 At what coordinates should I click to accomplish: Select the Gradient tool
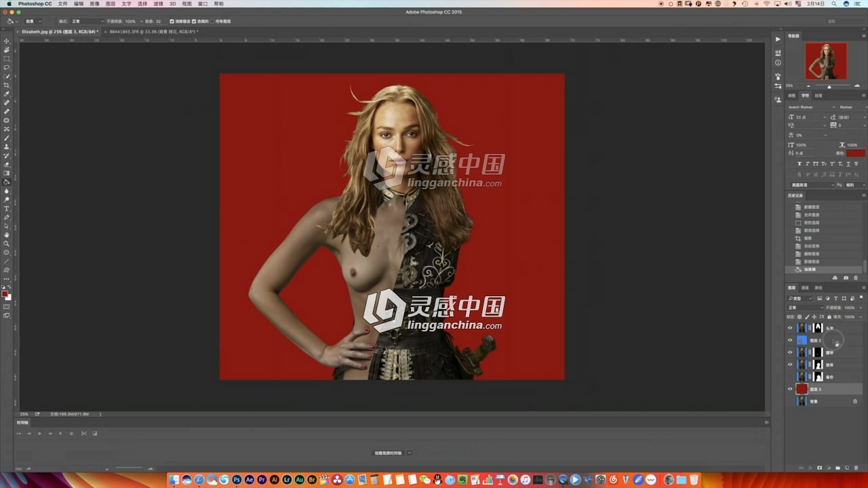7,173
